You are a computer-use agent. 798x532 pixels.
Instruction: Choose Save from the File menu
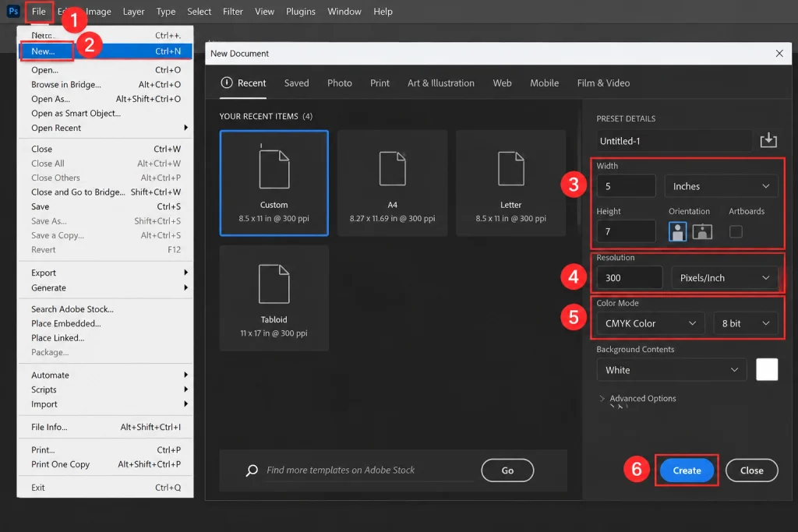pos(106,206)
